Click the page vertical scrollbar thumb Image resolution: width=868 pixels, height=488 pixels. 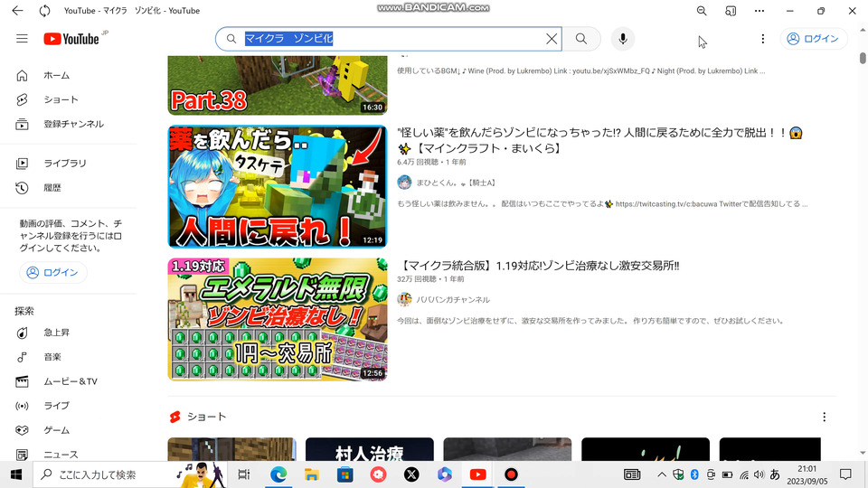pyautogui.click(x=863, y=58)
